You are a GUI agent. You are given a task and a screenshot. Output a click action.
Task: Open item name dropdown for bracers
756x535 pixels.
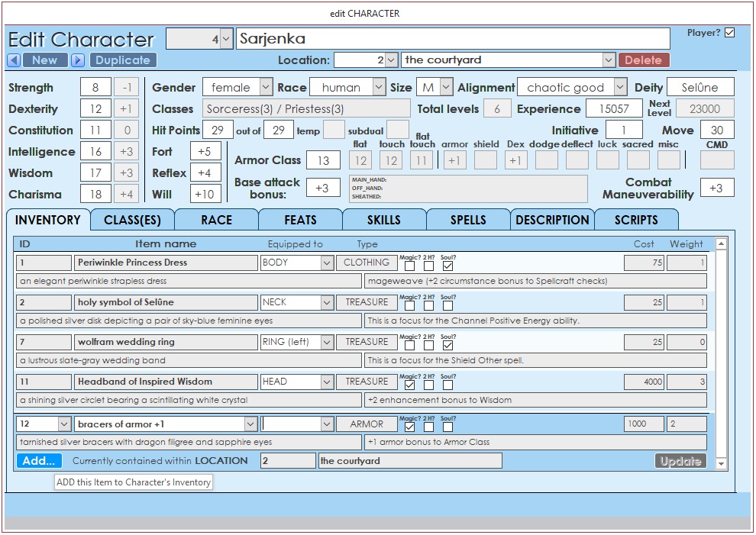pyautogui.click(x=250, y=424)
